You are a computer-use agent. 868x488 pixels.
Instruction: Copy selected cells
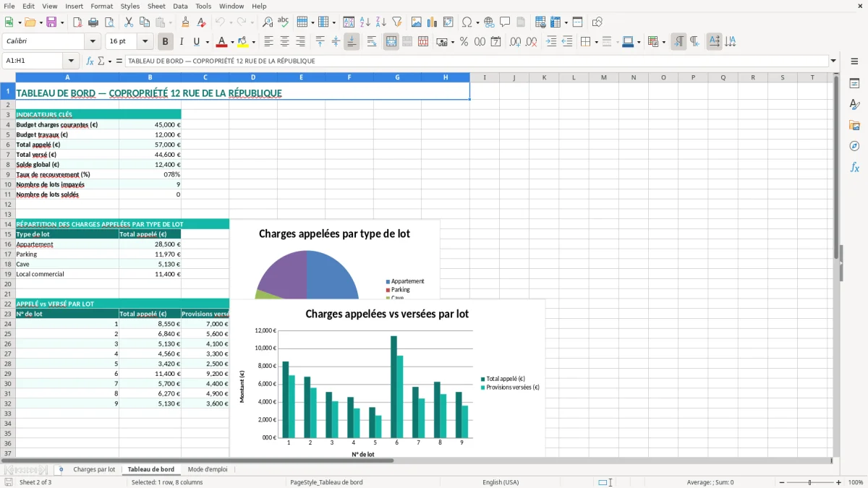(145, 22)
